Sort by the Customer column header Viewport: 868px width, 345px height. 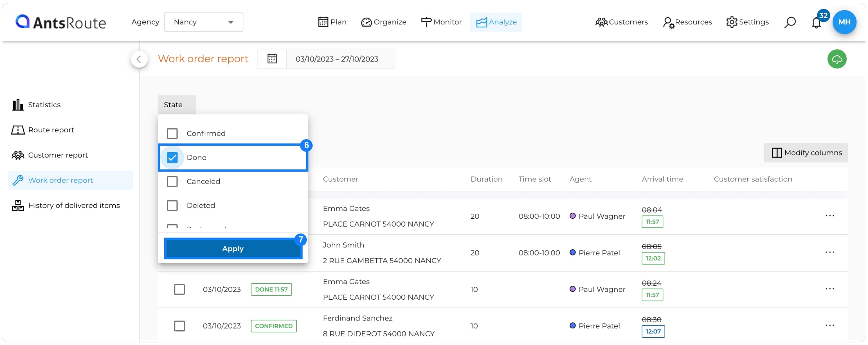click(x=340, y=179)
